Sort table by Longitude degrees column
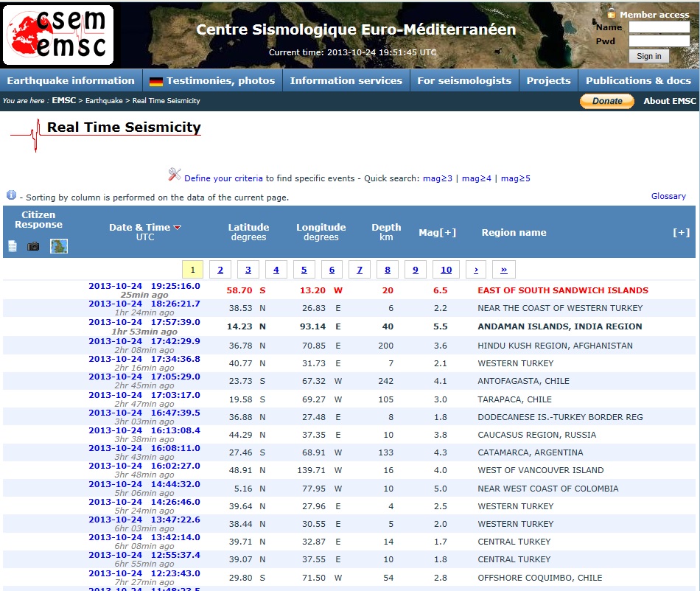 tap(321, 232)
